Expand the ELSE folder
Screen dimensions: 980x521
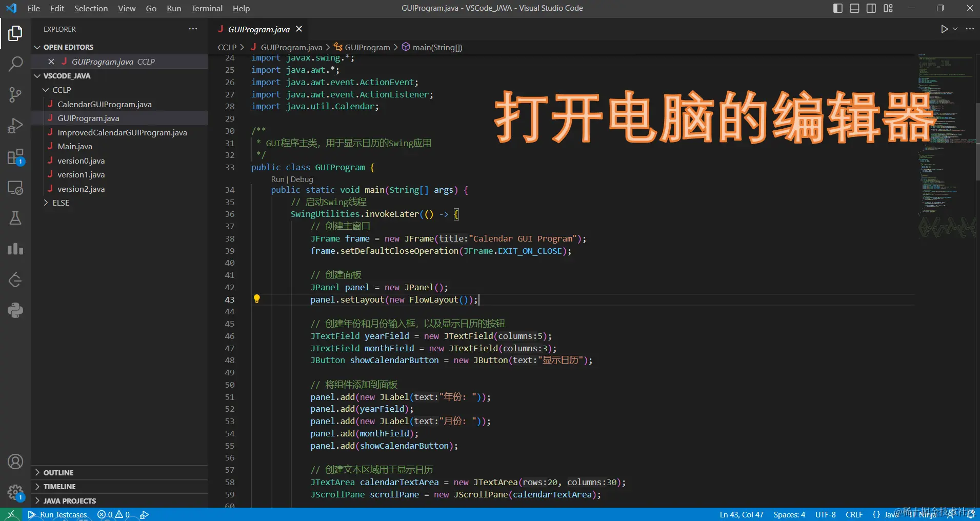[119, 203]
